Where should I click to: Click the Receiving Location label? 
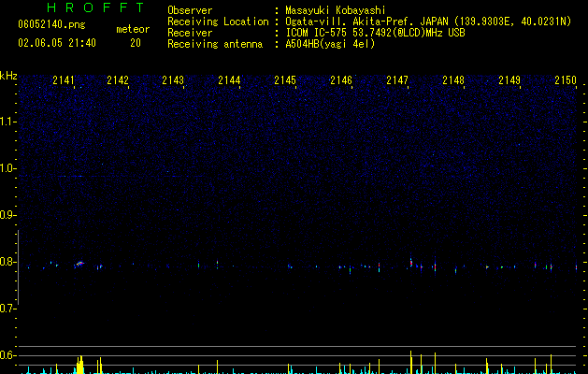(218, 22)
